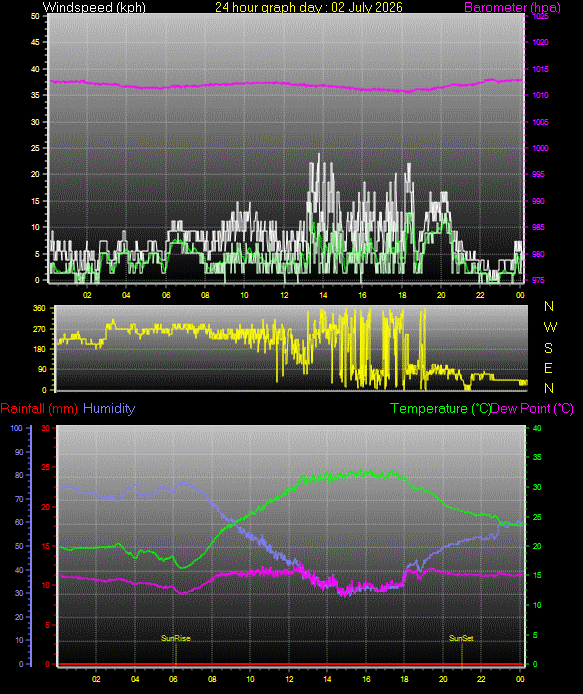Click the "1015" barometer axis value

pyautogui.click(x=541, y=69)
